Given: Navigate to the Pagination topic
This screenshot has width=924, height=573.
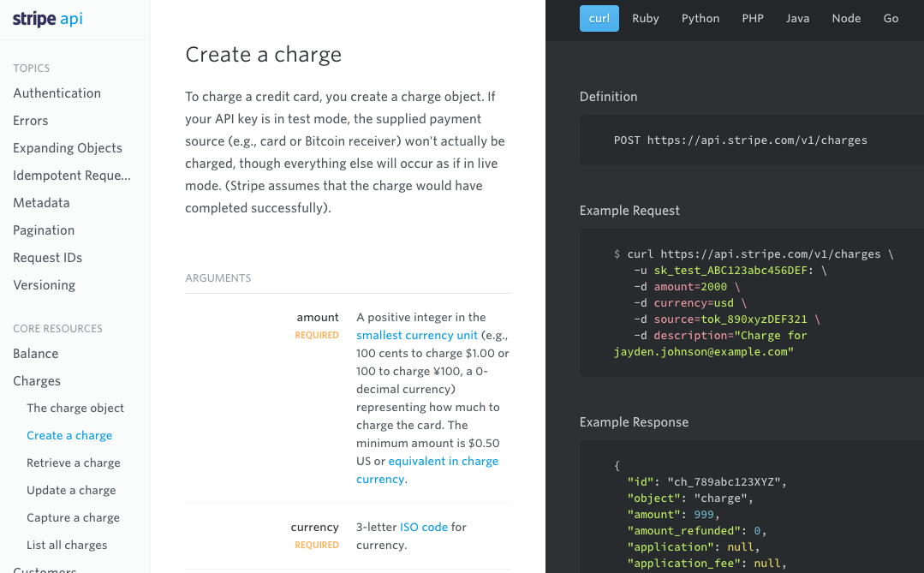Looking at the screenshot, I should (x=44, y=230).
